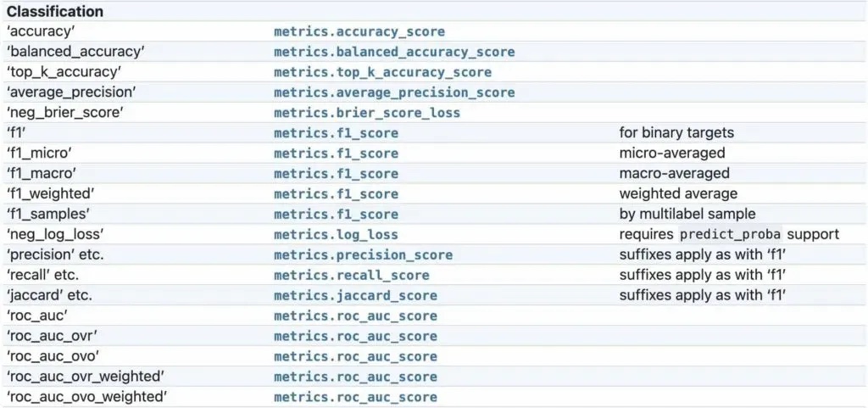
Task: Open metrics.f1_score link for 'f1_macro'
Action: coord(336,174)
